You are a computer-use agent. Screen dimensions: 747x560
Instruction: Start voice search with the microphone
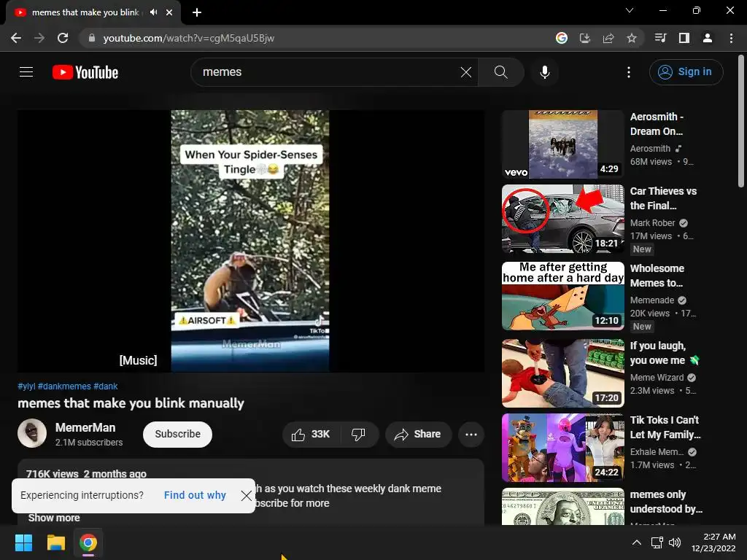(544, 72)
